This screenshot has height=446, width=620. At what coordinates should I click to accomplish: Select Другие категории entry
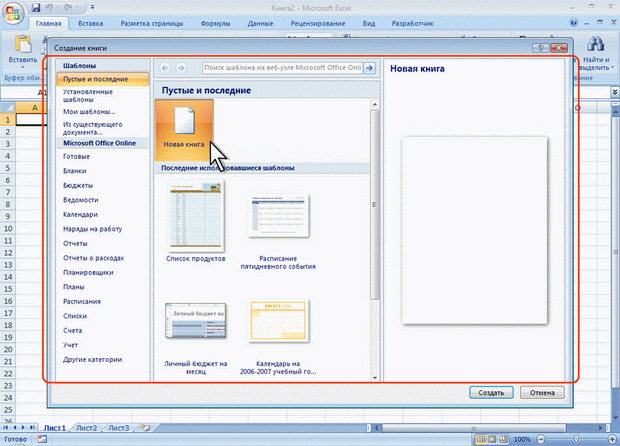(x=93, y=360)
